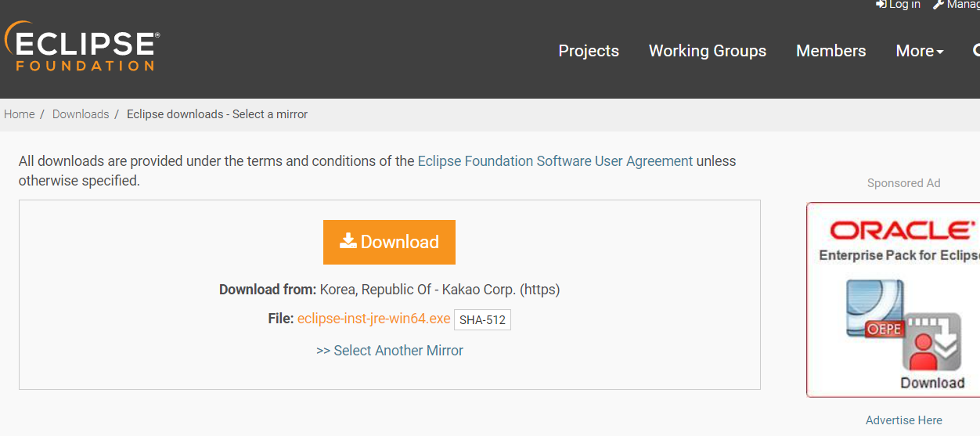
Task: Go to Working Groups in navigation
Action: point(707,51)
